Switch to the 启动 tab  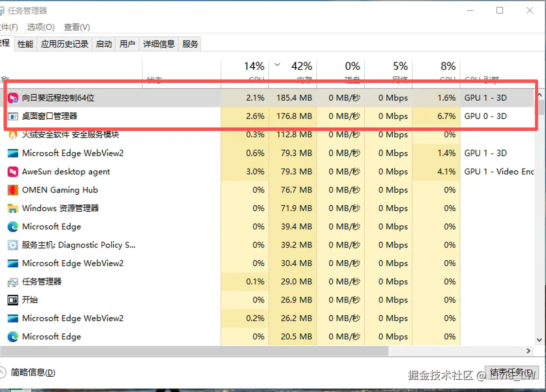pyautogui.click(x=104, y=44)
